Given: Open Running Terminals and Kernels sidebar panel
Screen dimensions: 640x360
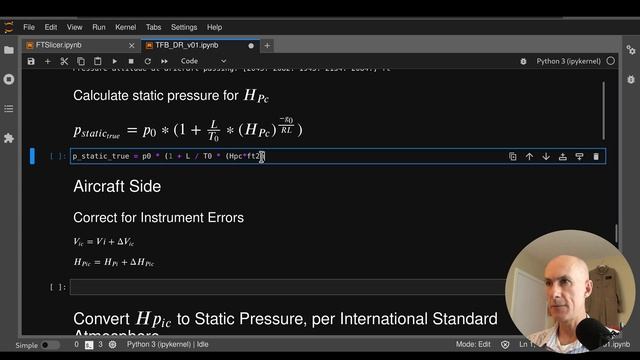Looking at the screenshot, I should pyautogui.click(x=9, y=79).
